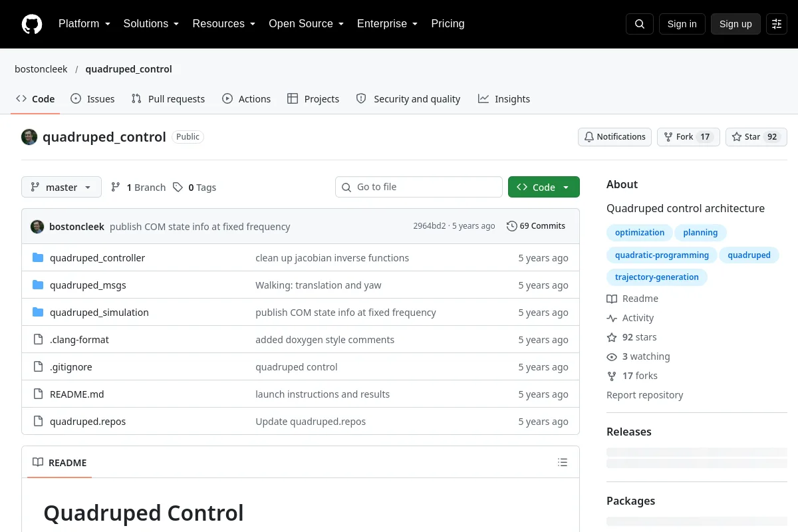Image resolution: width=798 pixels, height=532 pixels.
Task: Click the star icon beside 92 stars
Action: [x=612, y=337]
